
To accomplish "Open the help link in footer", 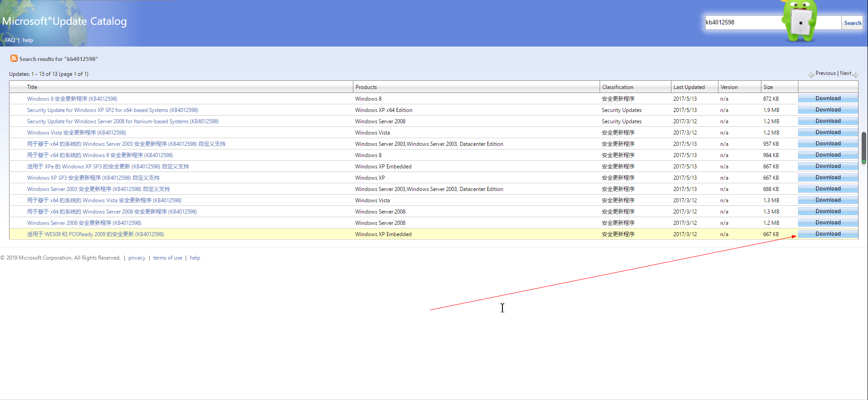I will click(x=195, y=258).
